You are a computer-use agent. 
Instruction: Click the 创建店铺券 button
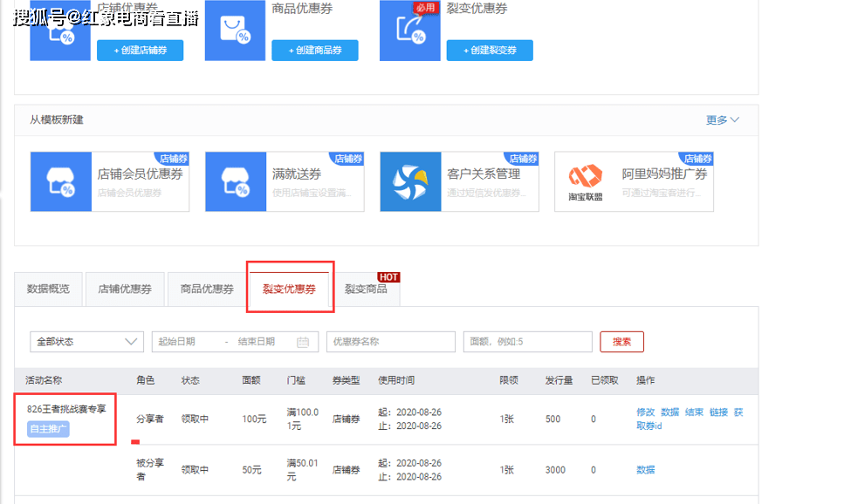(140, 51)
